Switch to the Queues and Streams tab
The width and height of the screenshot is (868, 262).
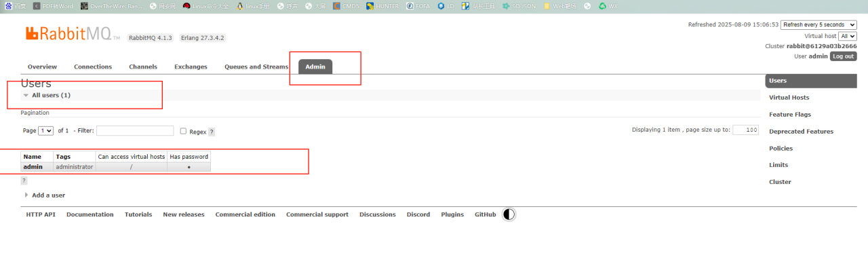coord(256,67)
